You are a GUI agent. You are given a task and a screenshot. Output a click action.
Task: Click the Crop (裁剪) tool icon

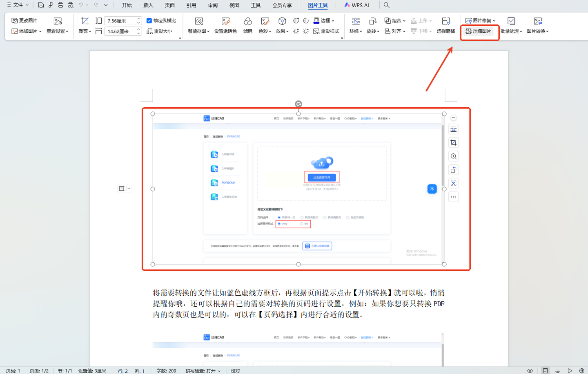85,21
